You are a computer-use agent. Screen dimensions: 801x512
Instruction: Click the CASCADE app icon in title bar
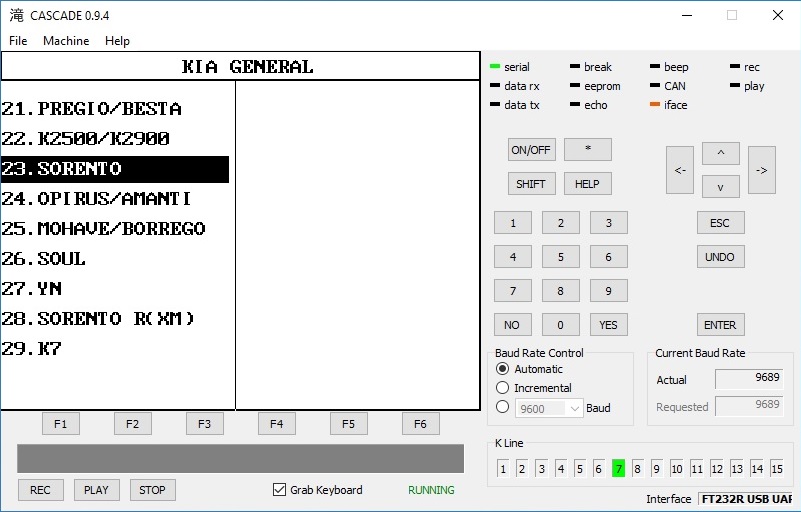16,15
